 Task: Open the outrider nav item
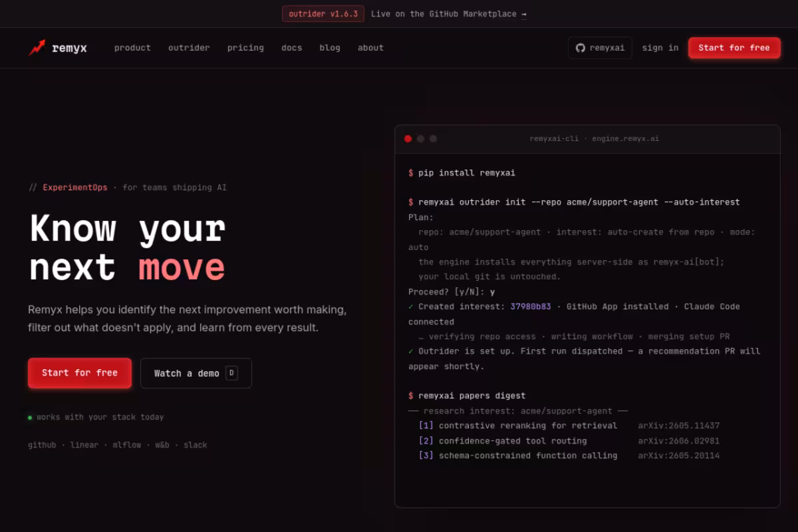click(189, 48)
